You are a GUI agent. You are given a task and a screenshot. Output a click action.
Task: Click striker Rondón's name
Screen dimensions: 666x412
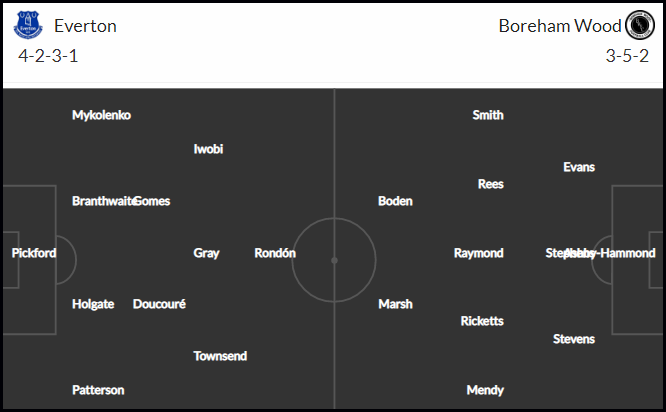click(275, 253)
